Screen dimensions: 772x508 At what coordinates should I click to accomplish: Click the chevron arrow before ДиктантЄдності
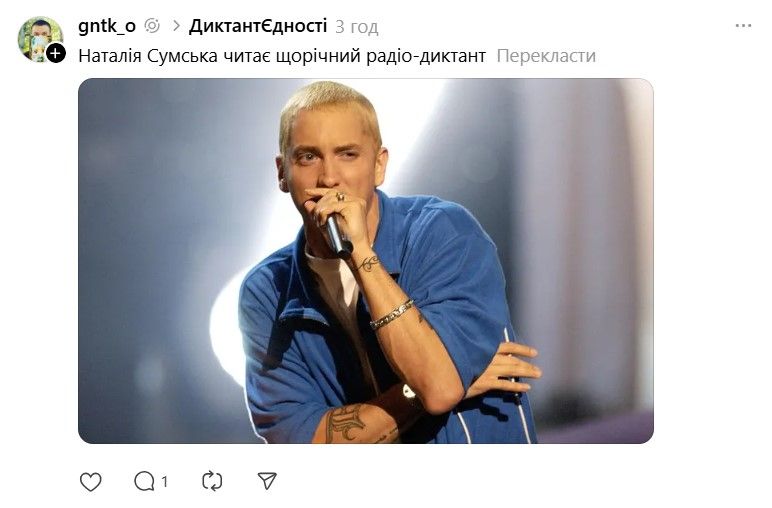(176, 26)
